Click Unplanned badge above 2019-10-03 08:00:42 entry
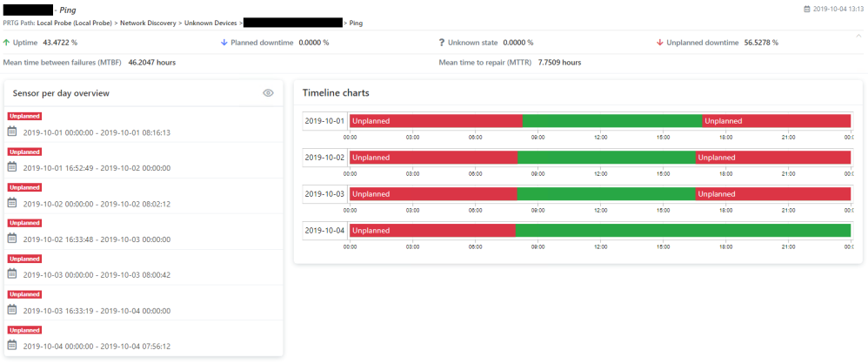This screenshot has height=364, width=868. 24,259
